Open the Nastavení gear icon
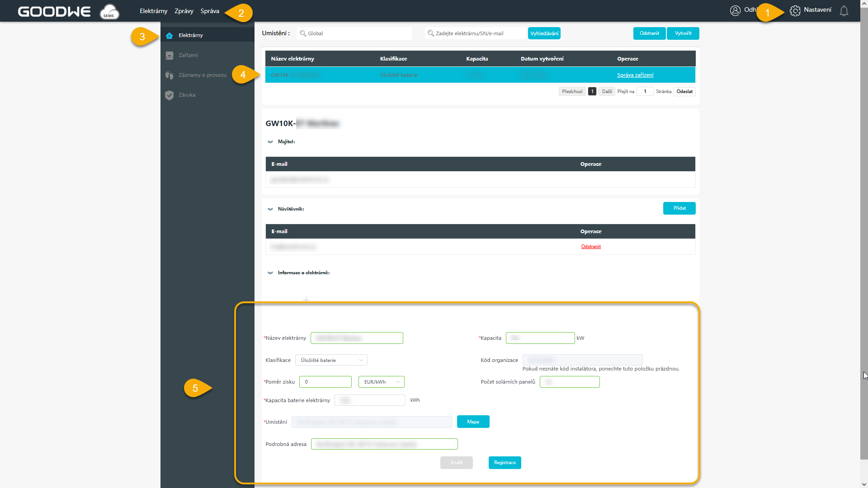868x488 pixels. coord(795,10)
